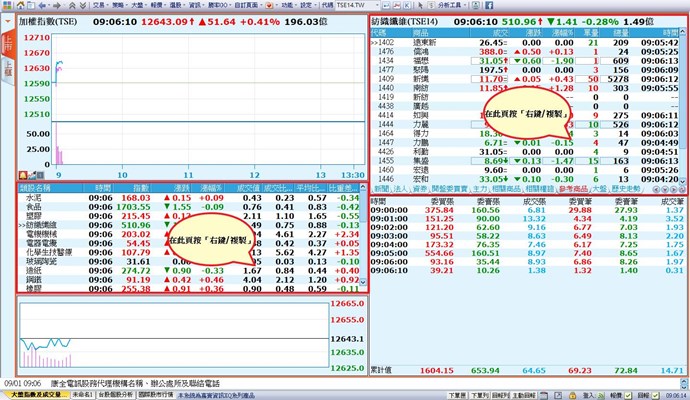
Task: Select stock row 1402 遠東新
Action: click(418, 44)
